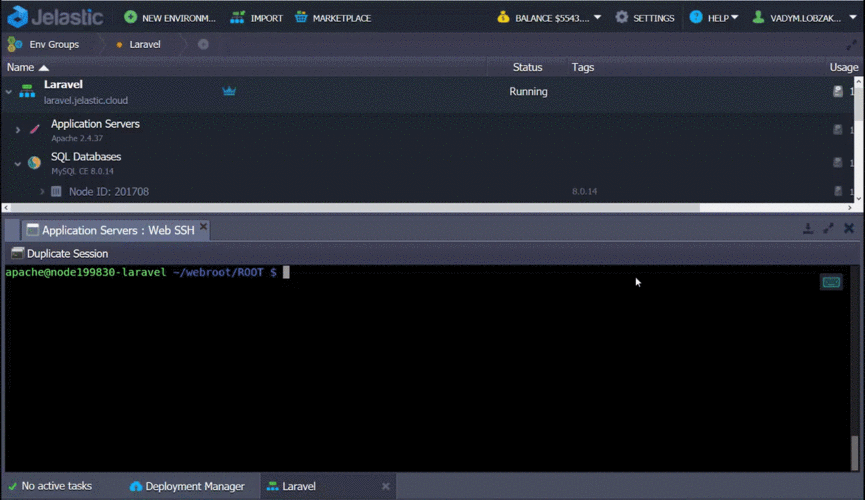This screenshot has height=500, width=865.
Task: Click Duplicate Session button
Action: (60, 254)
